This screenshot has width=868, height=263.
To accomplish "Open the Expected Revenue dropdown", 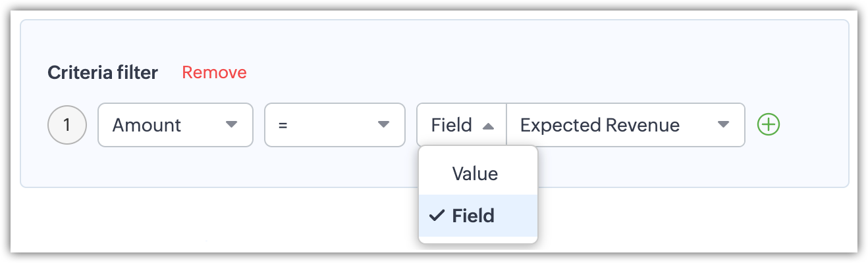I will (625, 125).
